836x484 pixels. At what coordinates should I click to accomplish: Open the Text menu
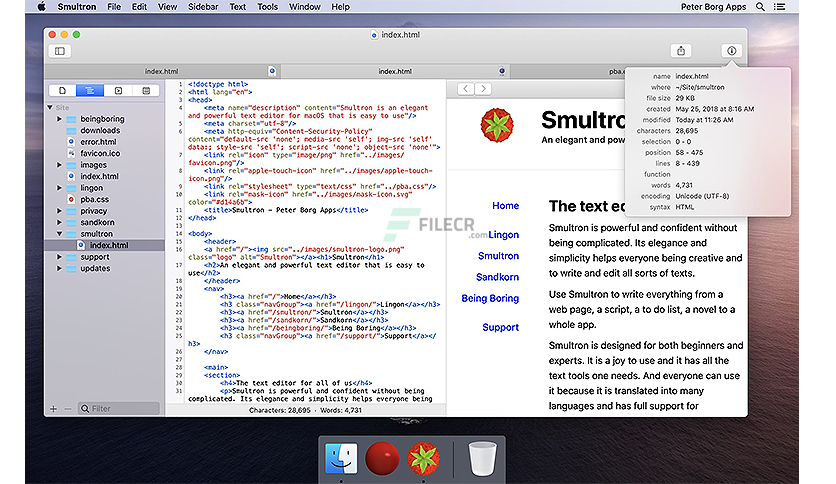click(237, 7)
